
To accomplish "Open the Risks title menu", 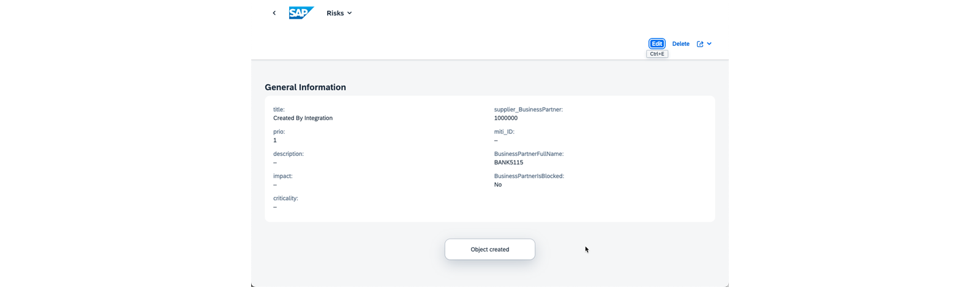I will 339,13.
